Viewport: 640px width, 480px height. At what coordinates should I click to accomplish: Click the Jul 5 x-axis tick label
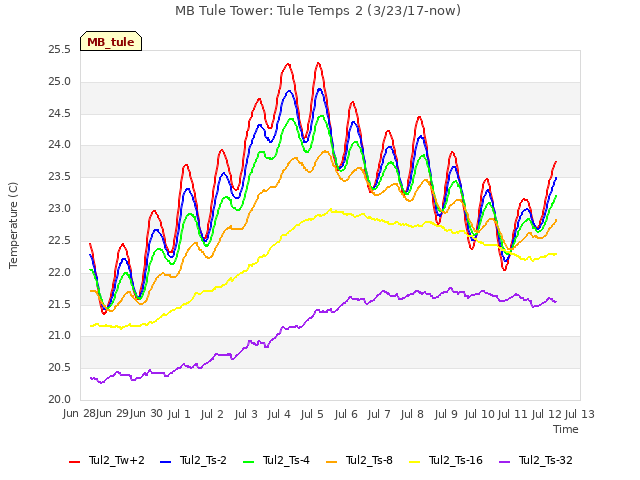tap(312, 414)
